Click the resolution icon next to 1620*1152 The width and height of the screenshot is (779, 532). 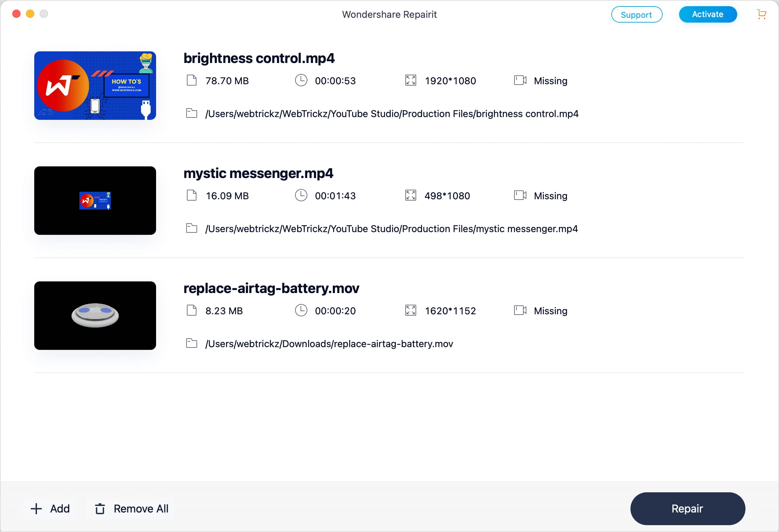411,311
